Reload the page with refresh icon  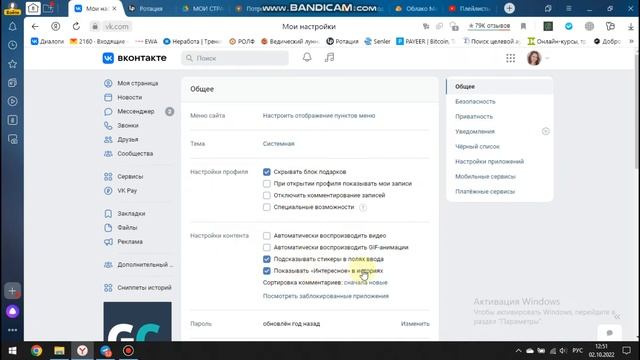click(x=76, y=27)
